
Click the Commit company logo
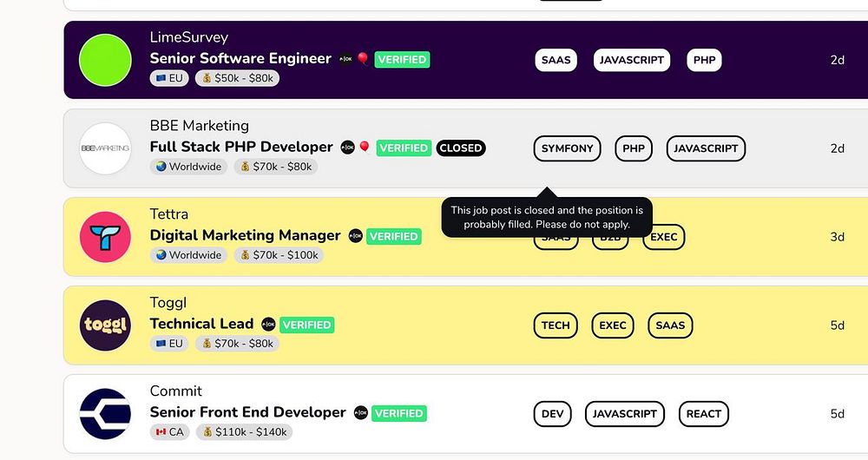click(x=105, y=414)
